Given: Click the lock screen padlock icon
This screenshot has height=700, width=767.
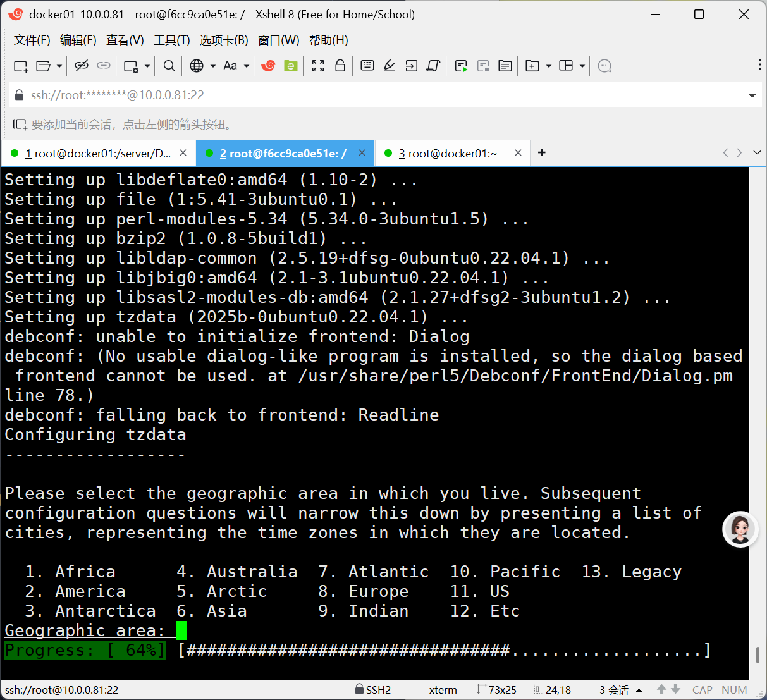Looking at the screenshot, I should 340,66.
